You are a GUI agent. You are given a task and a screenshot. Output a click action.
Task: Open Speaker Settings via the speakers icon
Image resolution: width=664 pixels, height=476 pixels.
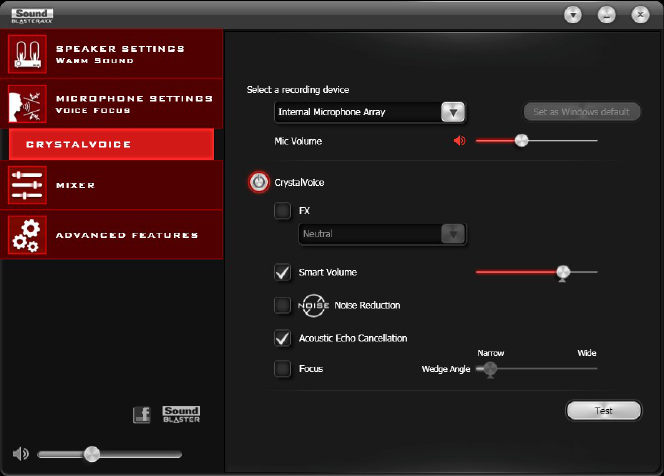tap(27, 54)
